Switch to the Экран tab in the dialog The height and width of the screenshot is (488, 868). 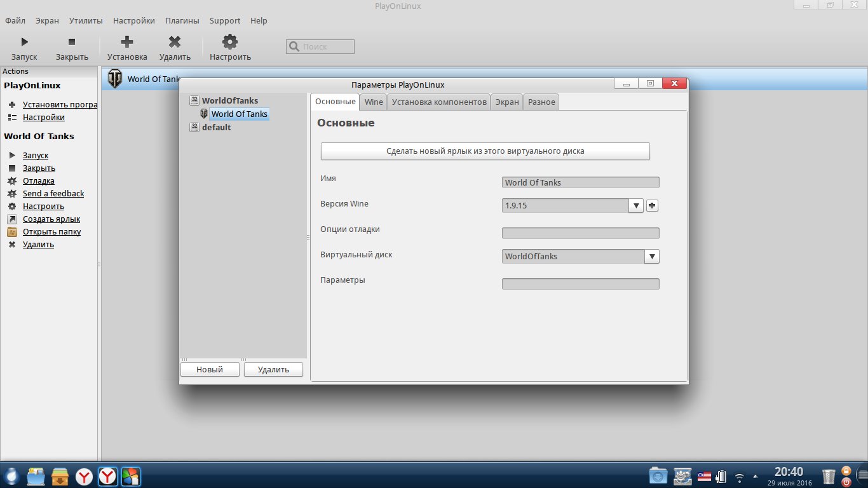(507, 102)
